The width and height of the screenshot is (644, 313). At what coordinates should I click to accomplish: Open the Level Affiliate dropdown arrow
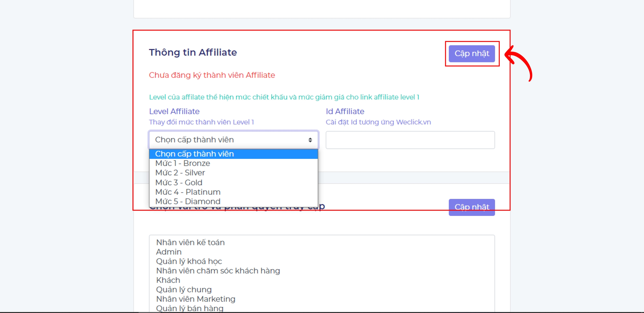pos(310,140)
